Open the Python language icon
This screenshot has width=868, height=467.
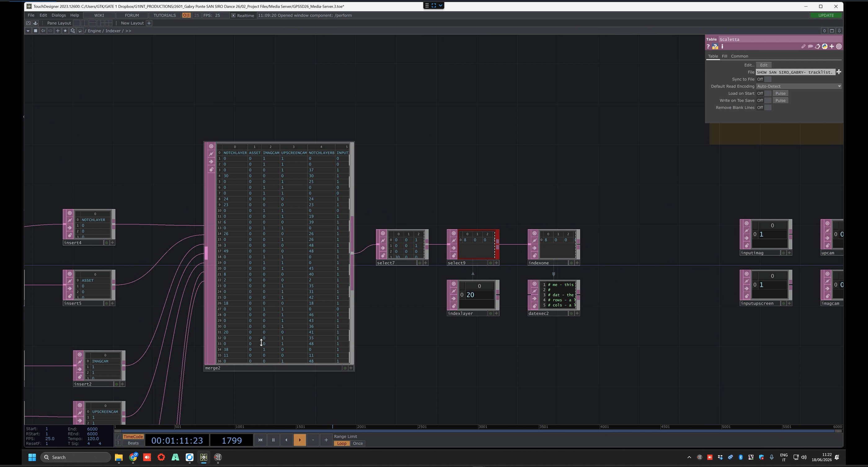point(825,46)
